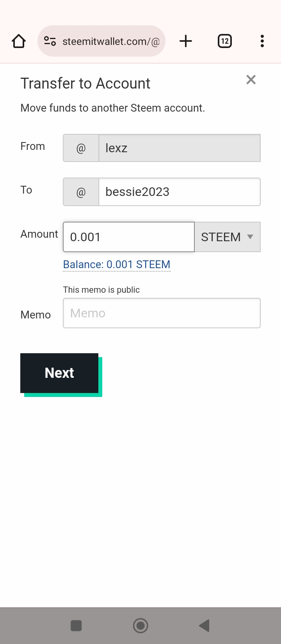281x644 pixels.
Task: Tap the Android recent apps square
Action: [76, 626]
